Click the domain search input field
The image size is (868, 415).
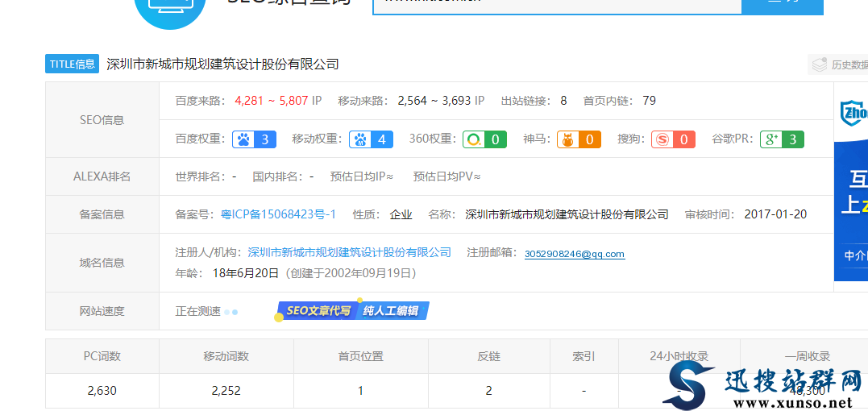click(557, 6)
